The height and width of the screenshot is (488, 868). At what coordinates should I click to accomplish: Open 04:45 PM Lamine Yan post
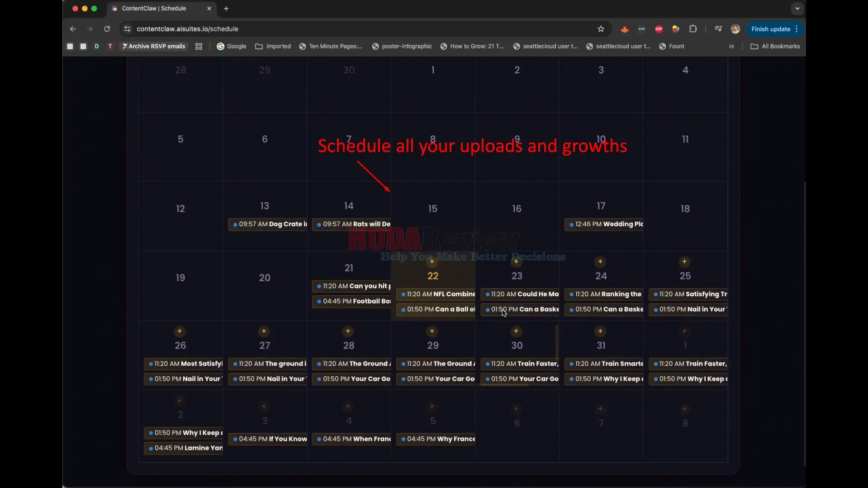click(183, 448)
